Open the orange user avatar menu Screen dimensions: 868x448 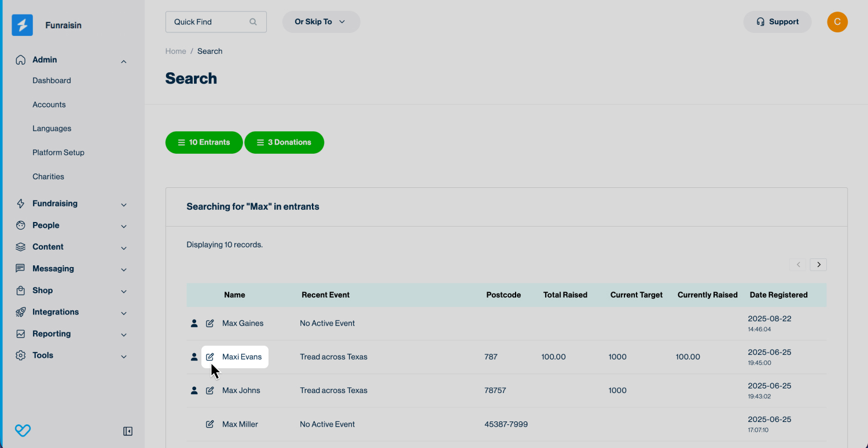[x=837, y=22]
